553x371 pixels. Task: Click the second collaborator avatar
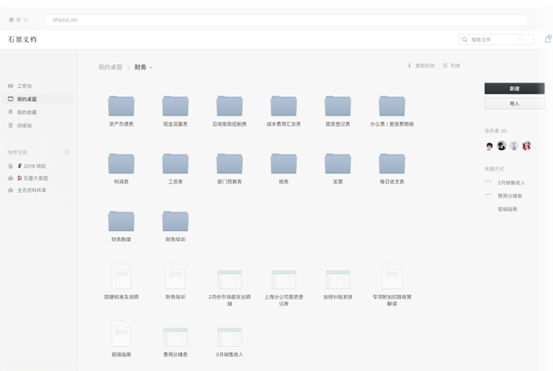(x=502, y=146)
